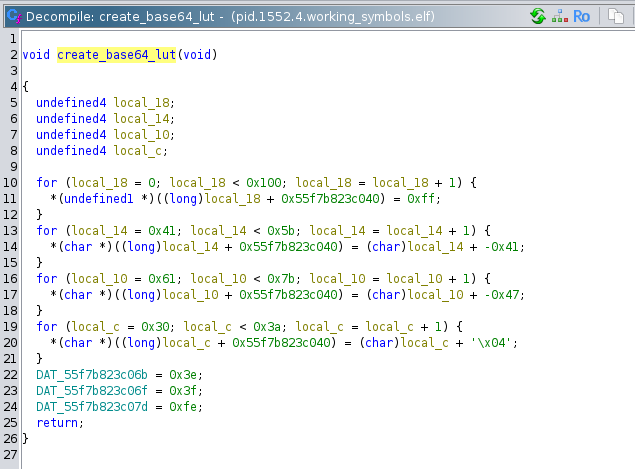The width and height of the screenshot is (635, 469).
Task: Click the closing brace on line 18
Action: coord(39,311)
